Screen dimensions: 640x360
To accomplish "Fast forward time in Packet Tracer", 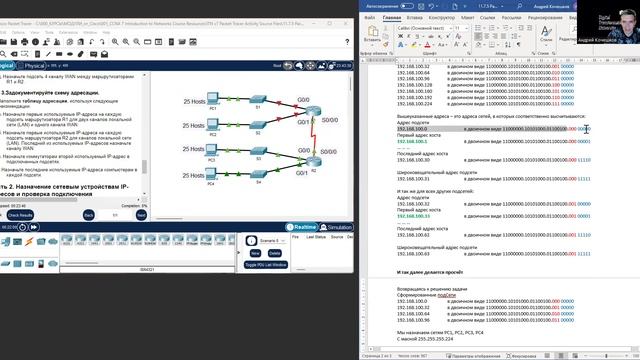I will 34,227.
